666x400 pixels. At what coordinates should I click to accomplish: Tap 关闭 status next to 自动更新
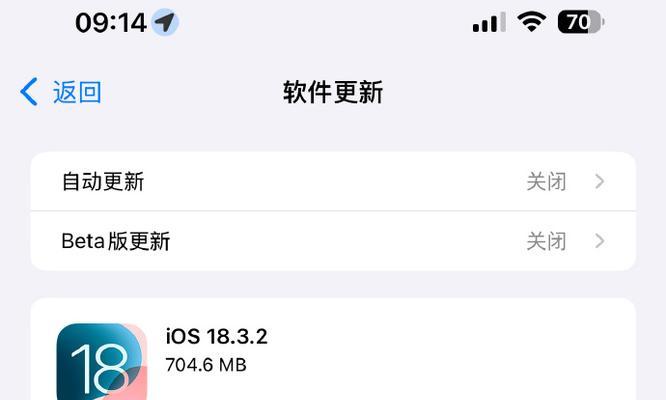(547, 182)
